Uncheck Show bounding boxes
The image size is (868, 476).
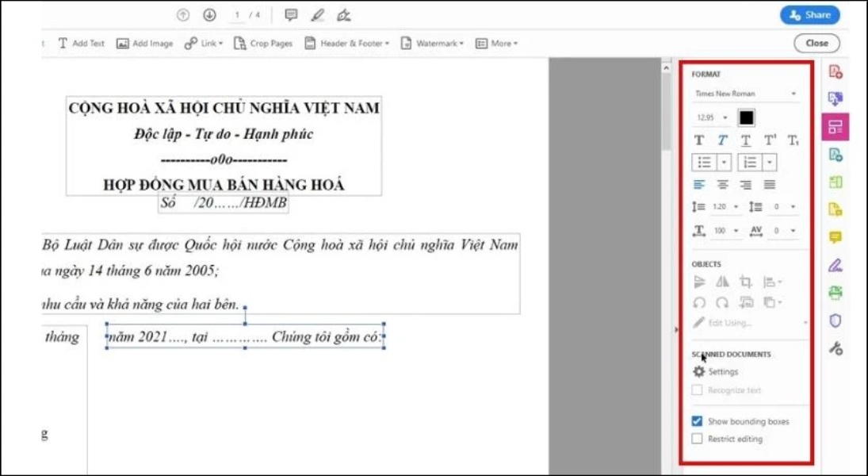[698, 421]
